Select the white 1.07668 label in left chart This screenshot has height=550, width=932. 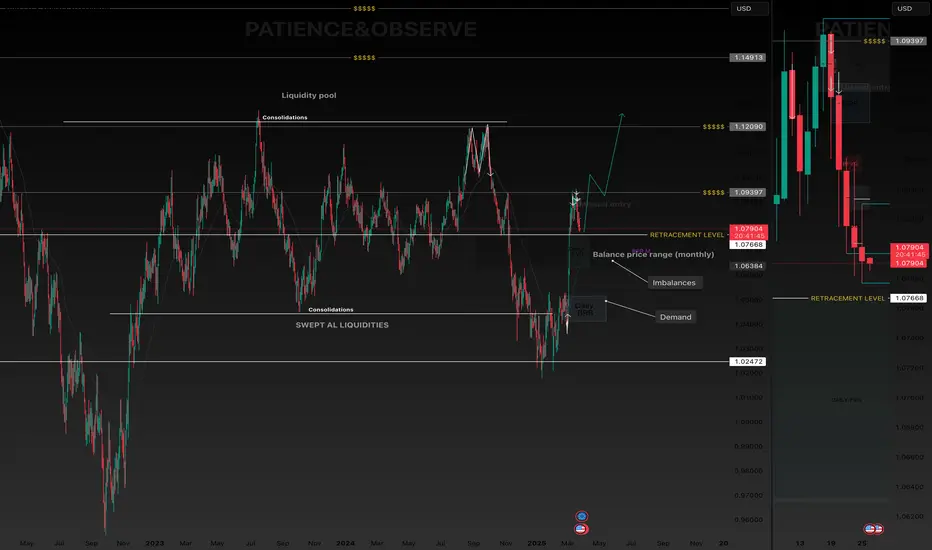click(x=748, y=244)
